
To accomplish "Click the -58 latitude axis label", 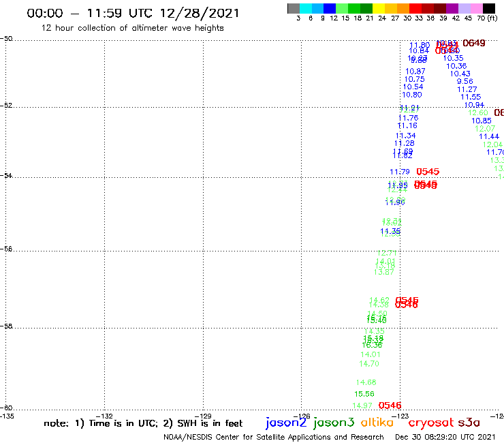I will (x=6, y=326).
